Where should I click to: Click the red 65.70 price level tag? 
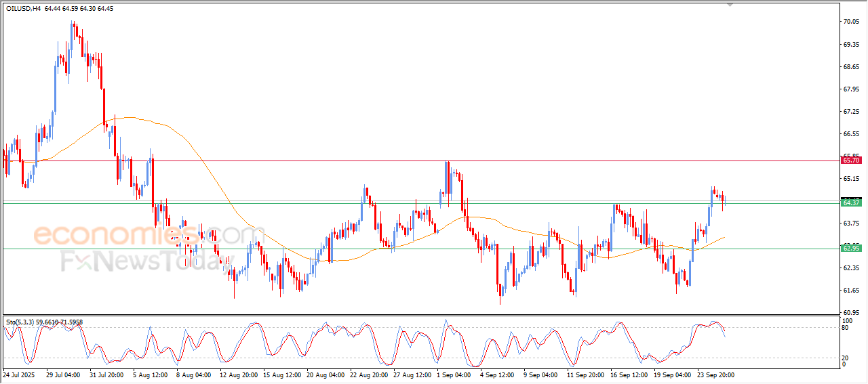click(x=850, y=161)
